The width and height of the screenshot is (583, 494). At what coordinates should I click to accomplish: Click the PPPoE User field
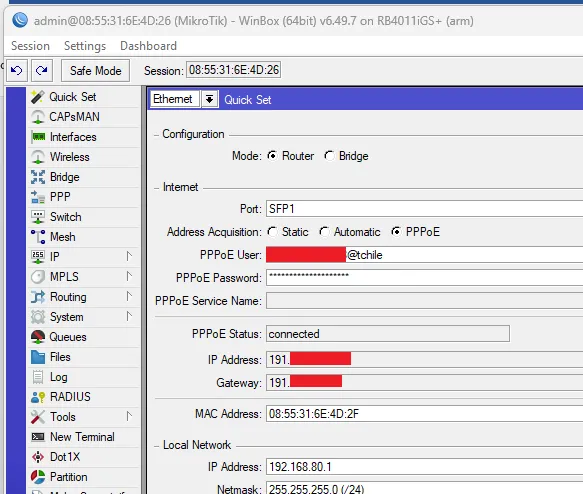424,255
